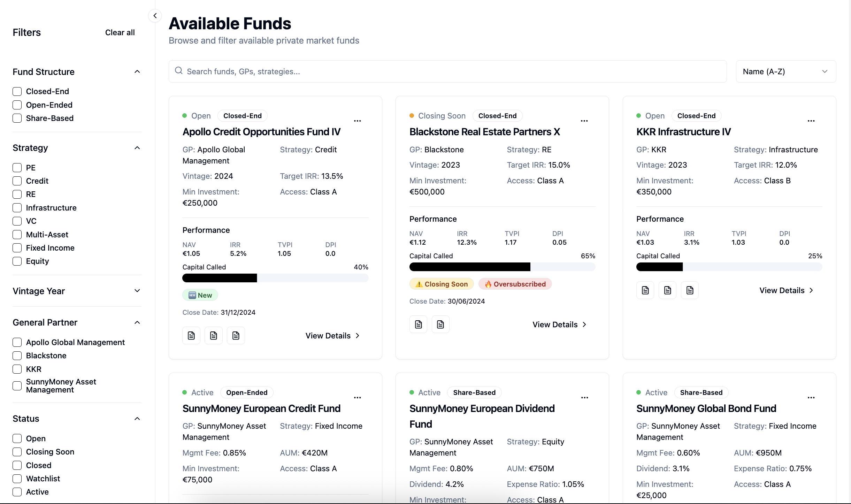851x504 pixels.
Task: Tick the Credit strategy checkbox
Action: point(17,181)
